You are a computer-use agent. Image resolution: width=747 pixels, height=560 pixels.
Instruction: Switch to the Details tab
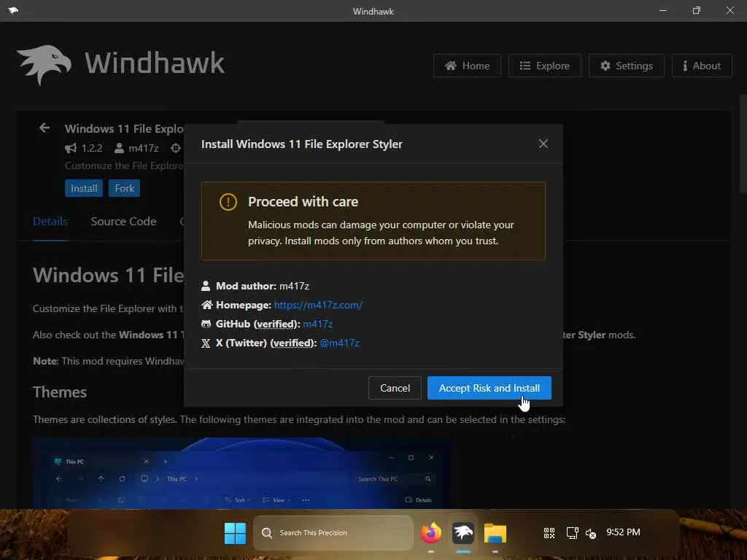[50, 222]
